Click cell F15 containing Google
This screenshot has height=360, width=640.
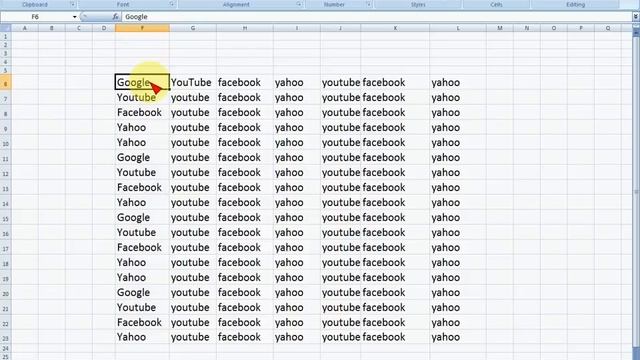point(142,217)
